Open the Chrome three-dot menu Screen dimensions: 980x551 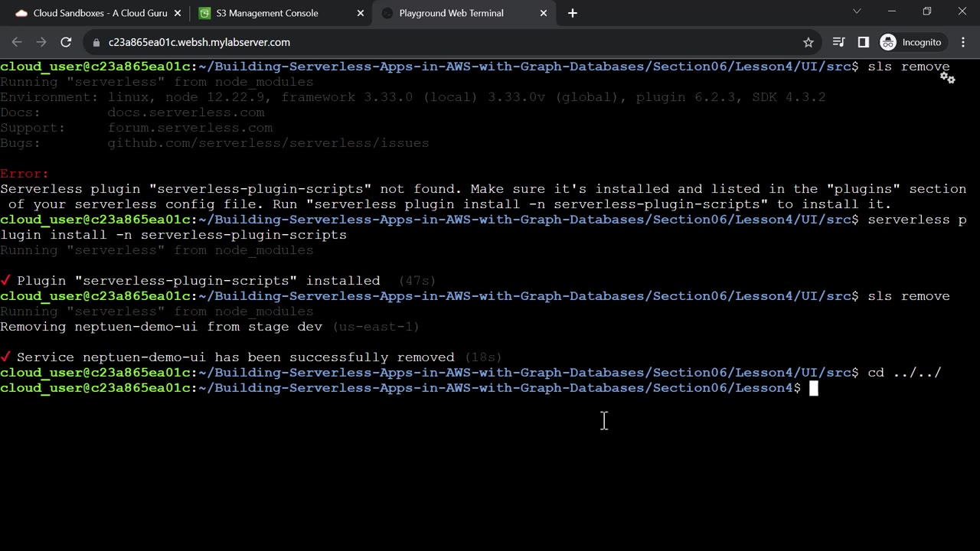point(962,42)
